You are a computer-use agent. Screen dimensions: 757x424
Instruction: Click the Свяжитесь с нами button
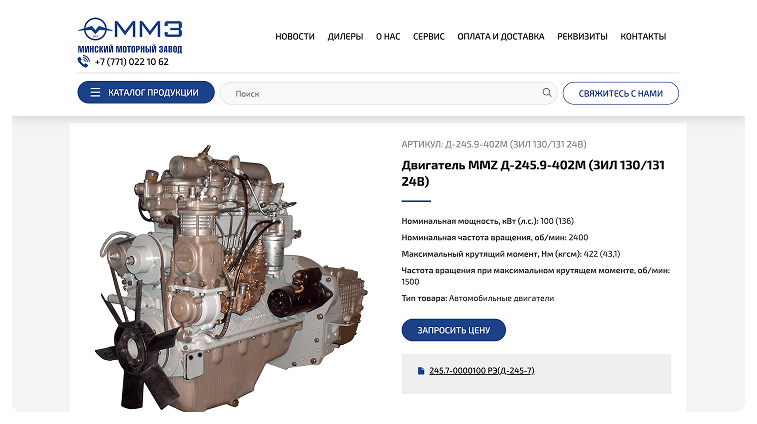(620, 93)
